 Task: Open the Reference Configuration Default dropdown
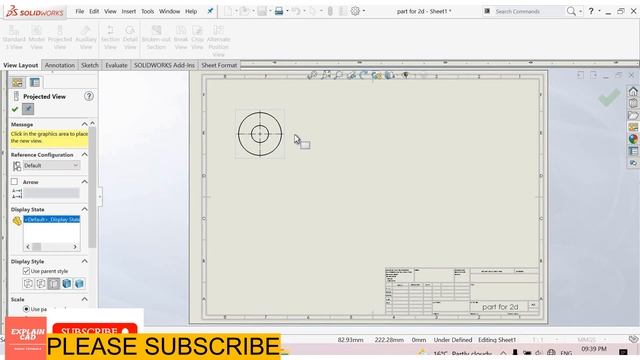(x=51, y=165)
